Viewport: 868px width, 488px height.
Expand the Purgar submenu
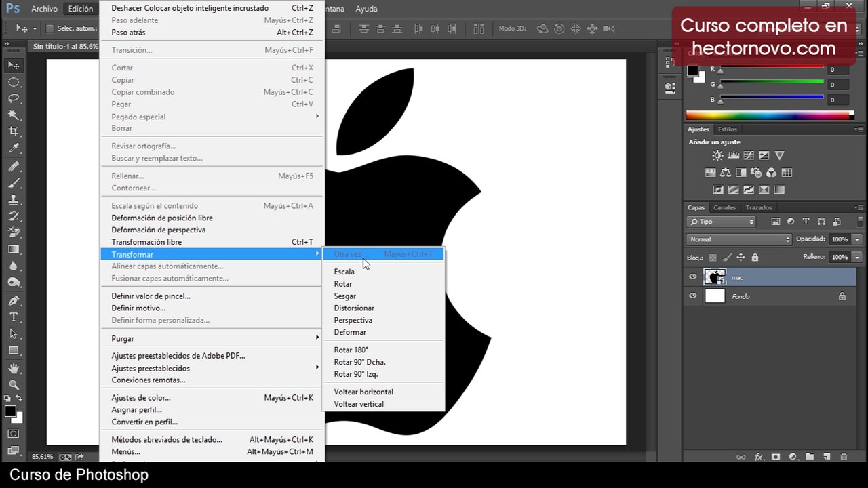pos(213,338)
